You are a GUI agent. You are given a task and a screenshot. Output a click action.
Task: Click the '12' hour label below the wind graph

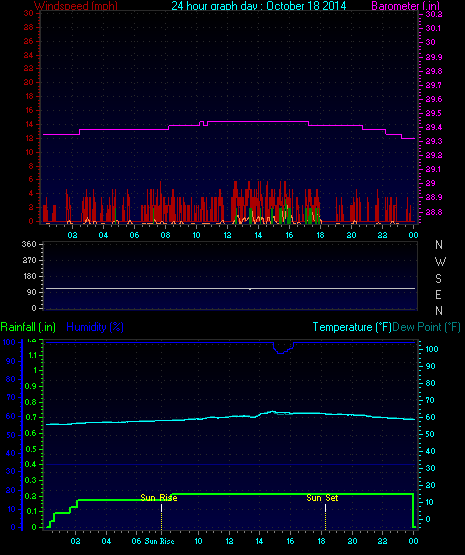click(227, 235)
